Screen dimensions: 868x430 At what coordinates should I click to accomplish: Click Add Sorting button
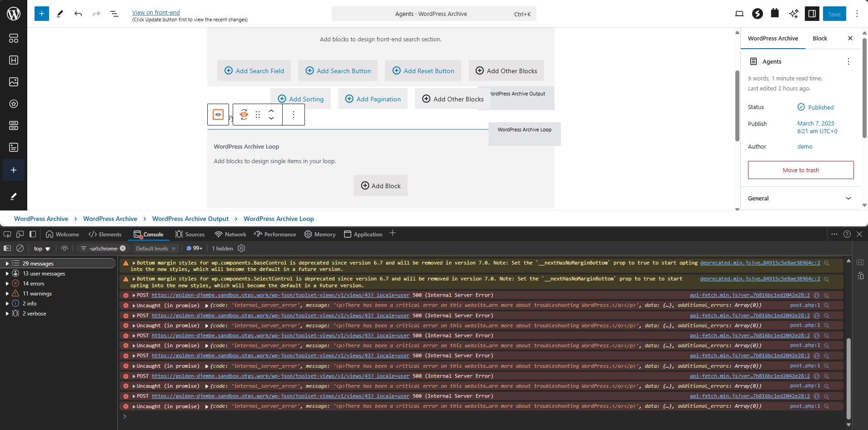300,99
